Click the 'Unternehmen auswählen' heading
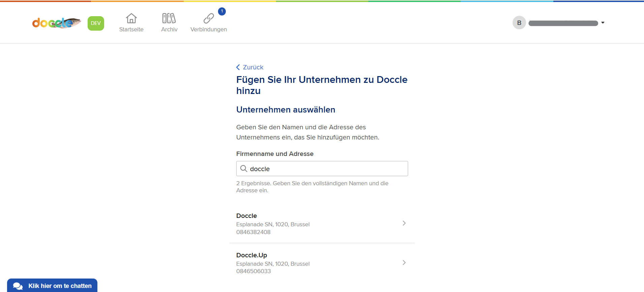 [286, 109]
